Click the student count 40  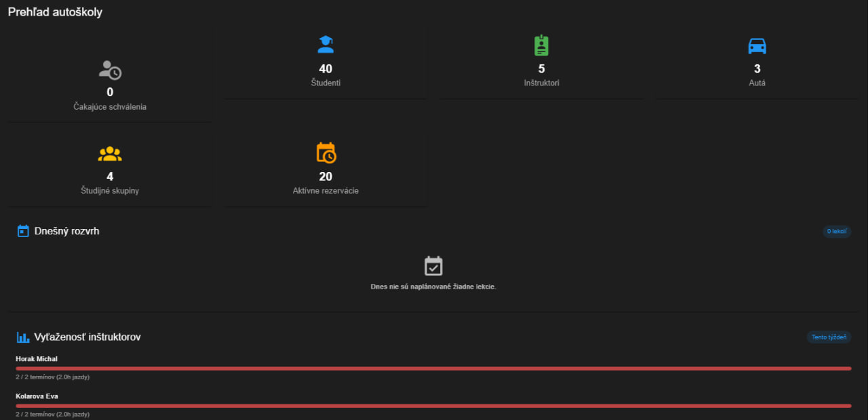(x=325, y=68)
